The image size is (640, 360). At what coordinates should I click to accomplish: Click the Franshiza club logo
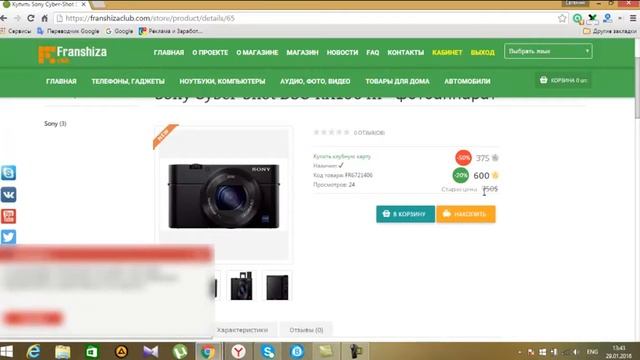click(x=73, y=54)
